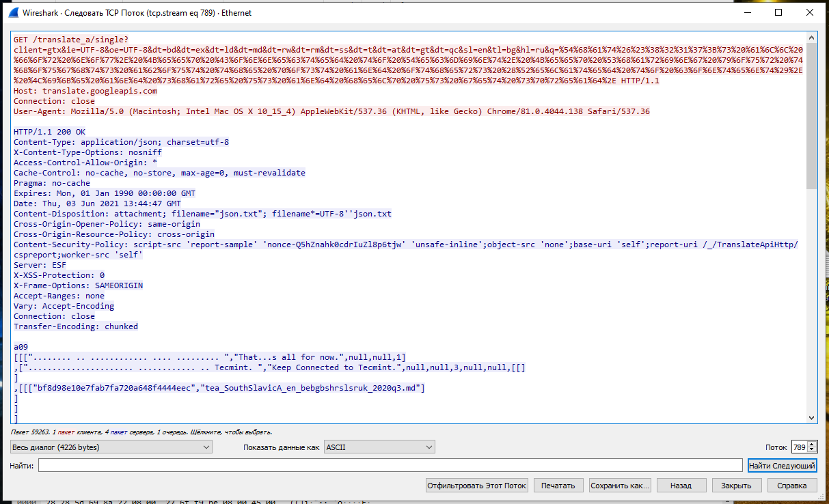Decrease the Поток stream number with down arrow
Viewport: 829px width, 504px height.
tap(812, 450)
